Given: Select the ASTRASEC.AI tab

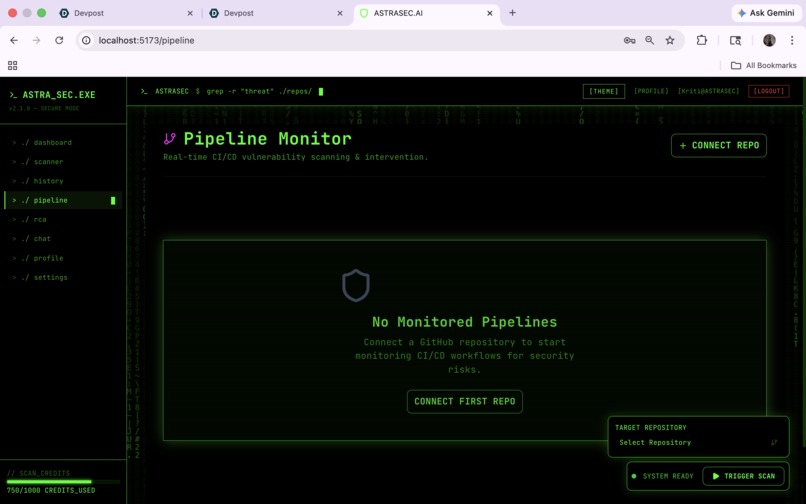Looking at the screenshot, I should 426,13.
